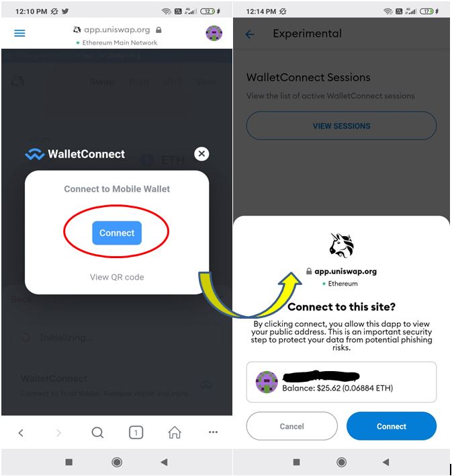Image resolution: width=452 pixels, height=476 pixels.
Task: Go back with the browser's left chevron
Action: pos(21,432)
